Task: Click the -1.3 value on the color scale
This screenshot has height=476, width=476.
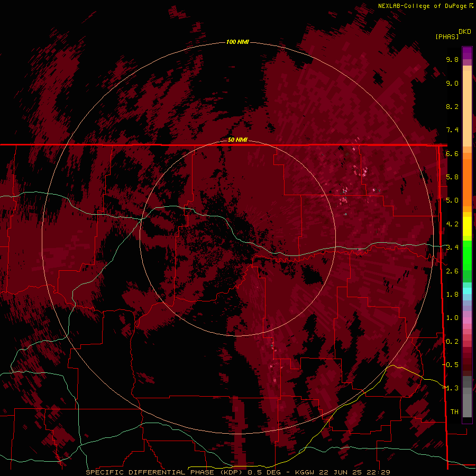Action: pos(450,388)
